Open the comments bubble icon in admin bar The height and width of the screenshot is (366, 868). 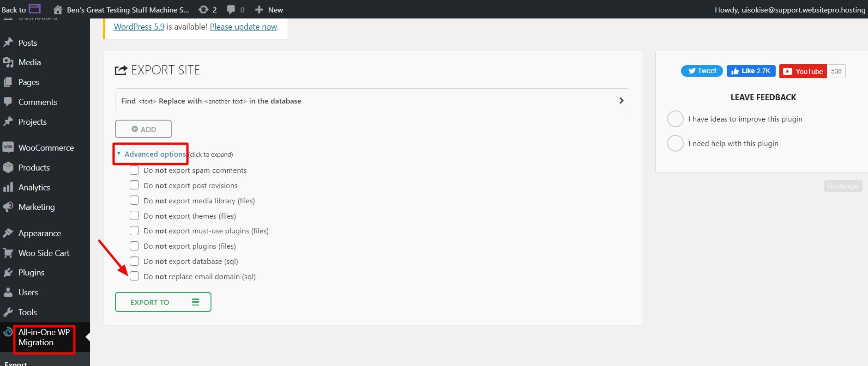coord(231,10)
